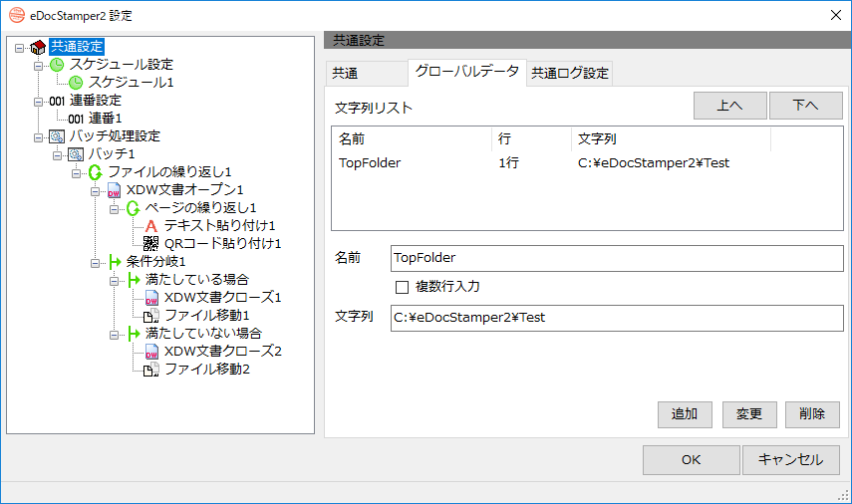Switch to the 共通 tab
This screenshot has width=852, height=504.
coord(367,74)
